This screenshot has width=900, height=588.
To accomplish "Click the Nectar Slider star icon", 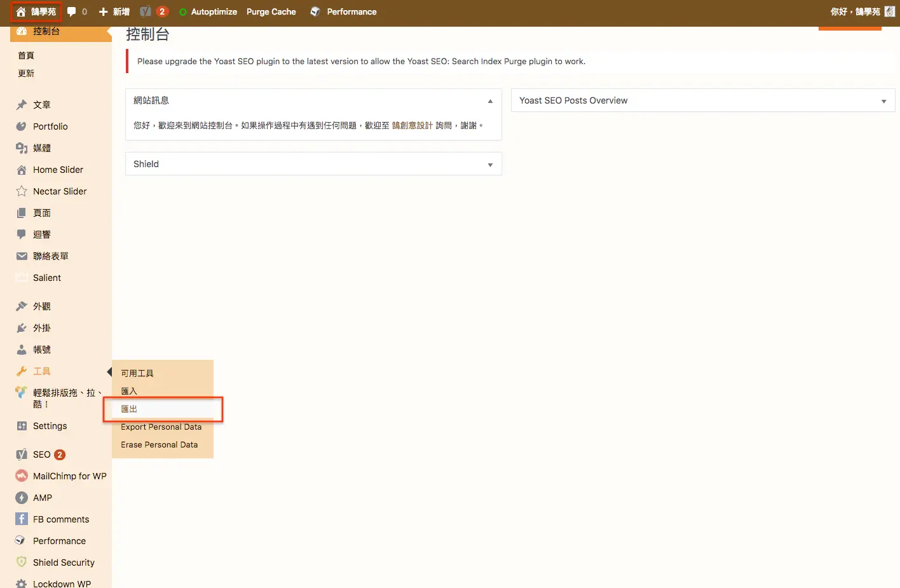I will click(x=22, y=191).
